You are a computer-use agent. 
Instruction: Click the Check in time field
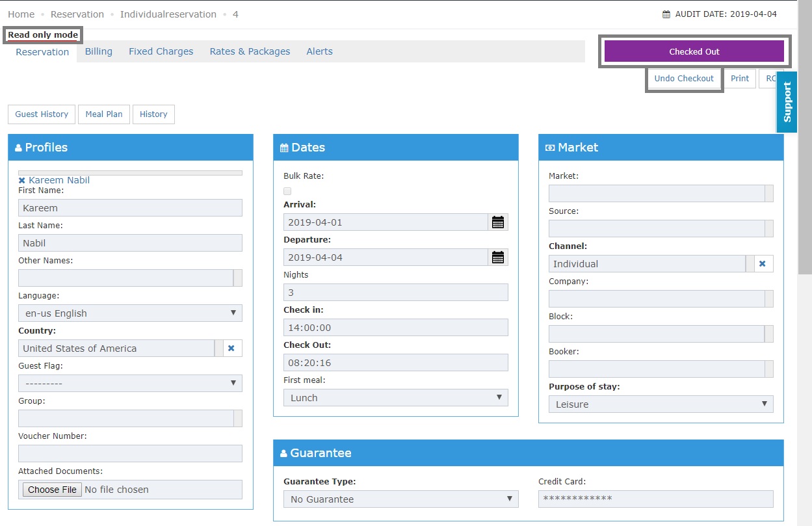tap(396, 328)
